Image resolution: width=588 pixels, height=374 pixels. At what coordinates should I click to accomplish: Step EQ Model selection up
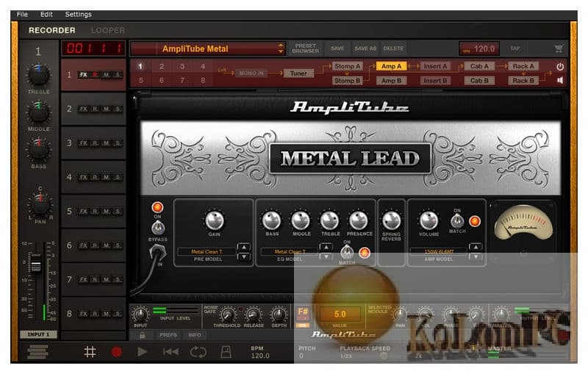point(326,247)
